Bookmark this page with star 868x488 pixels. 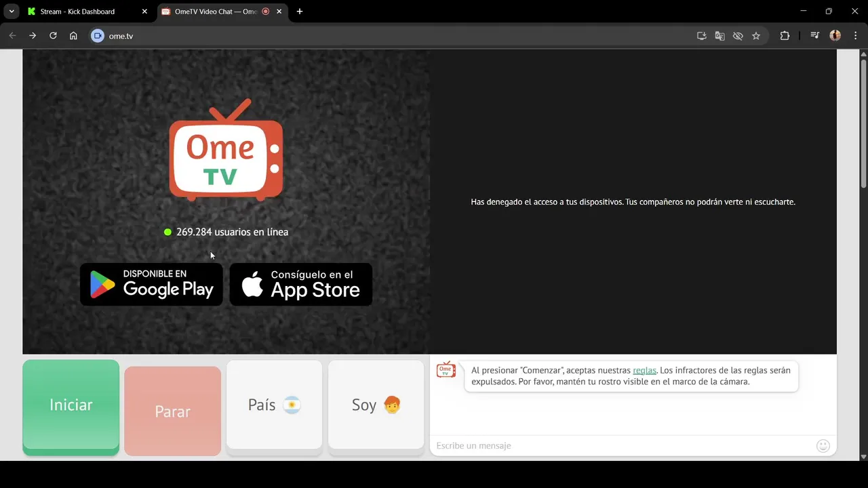pos(756,36)
